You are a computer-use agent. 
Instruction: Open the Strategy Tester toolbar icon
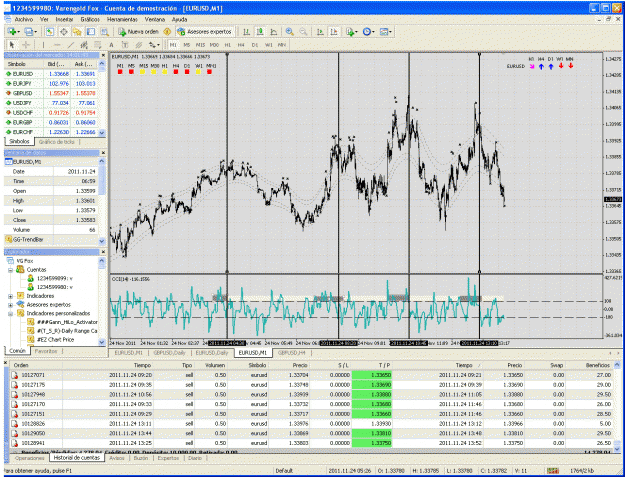[x=104, y=32]
